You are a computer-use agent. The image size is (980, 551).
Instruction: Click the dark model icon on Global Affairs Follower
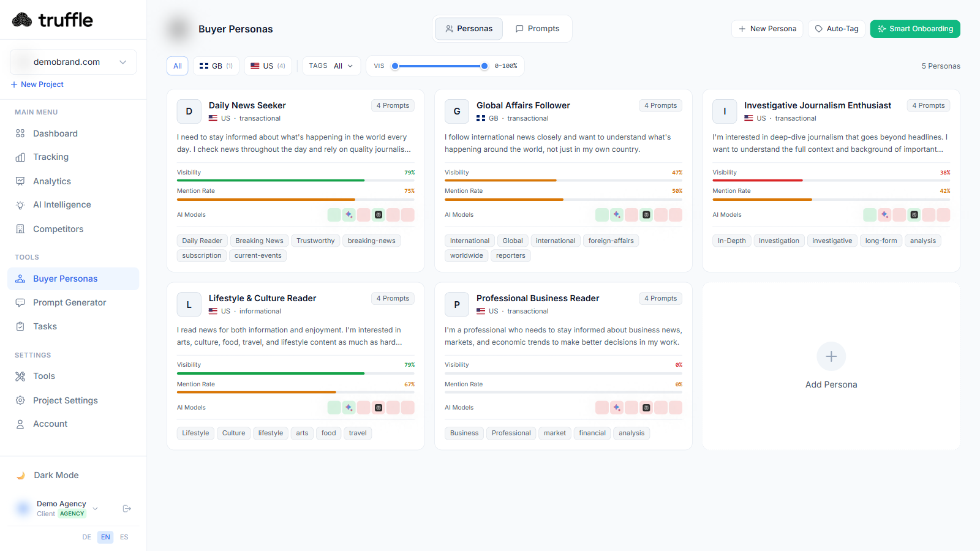tap(646, 215)
